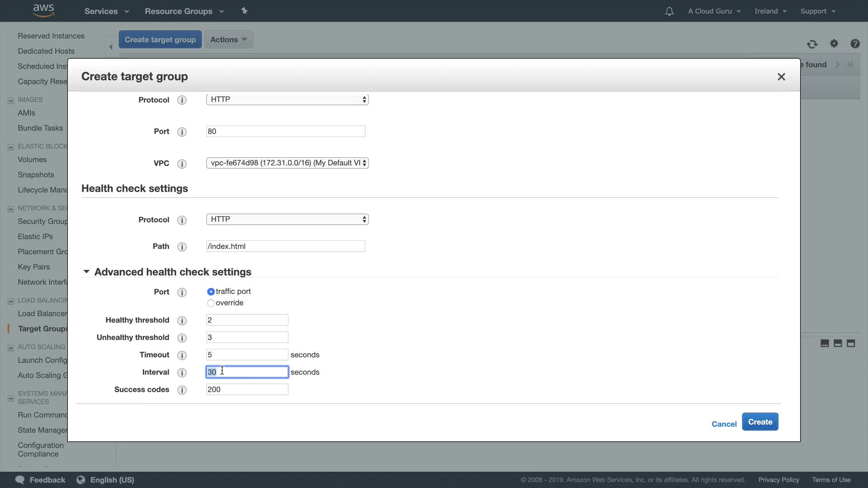This screenshot has width=868, height=488.
Task: Click the pin shortcut icon in top bar
Action: 245,11
